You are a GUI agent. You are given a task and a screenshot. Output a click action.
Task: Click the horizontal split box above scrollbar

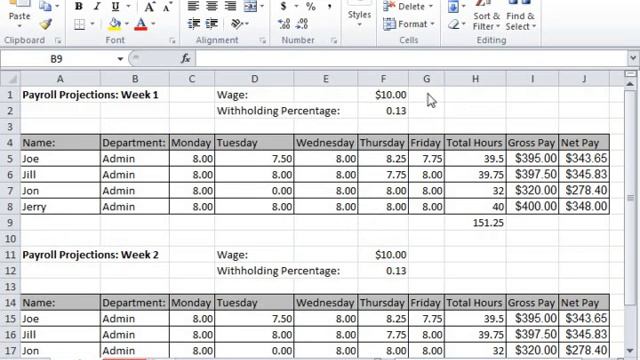[x=631, y=74]
